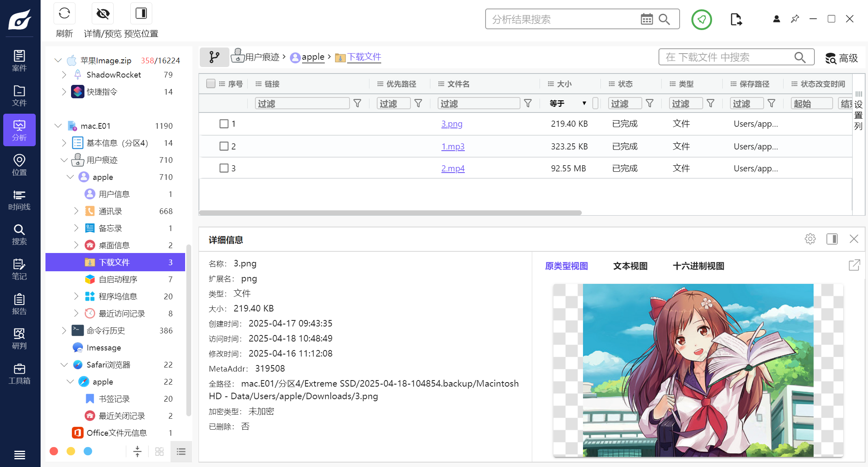The height and width of the screenshot is (467, 868).
Task: Check the select-all checkbox in table header
Action: pyautogui.click(x=211, y=83)
